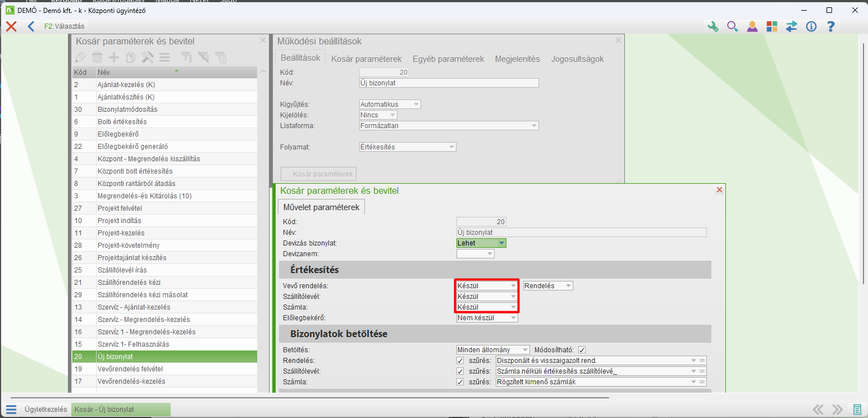Toggle the Szállítólevél szűrés checkbox in Bizonylatok betöltése
This screenshot has width=868, height=418.
point(460,371)
